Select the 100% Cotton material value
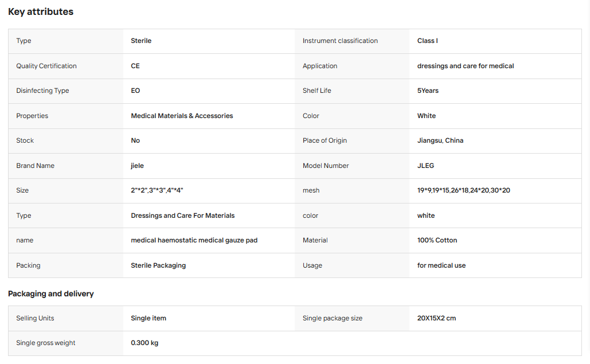The width and height of the screenshot is (590, 364). 437,240
